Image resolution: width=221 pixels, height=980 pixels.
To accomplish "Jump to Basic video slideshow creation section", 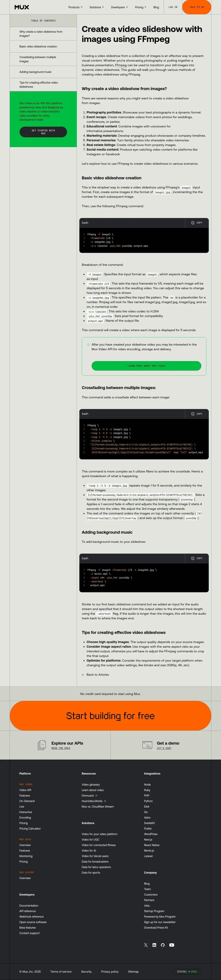I will pyautogui.click(x=43, y=46).
